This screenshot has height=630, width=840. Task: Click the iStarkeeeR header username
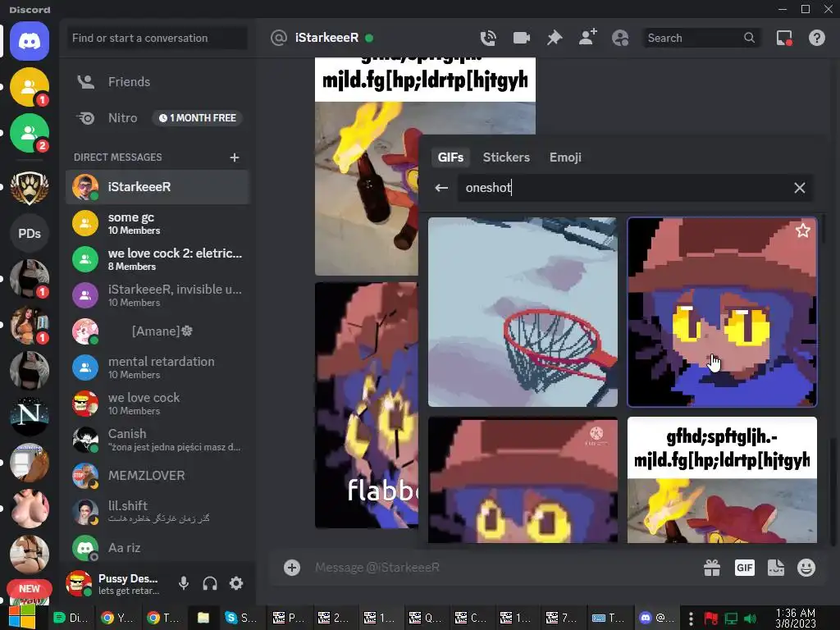pos(326,38)
